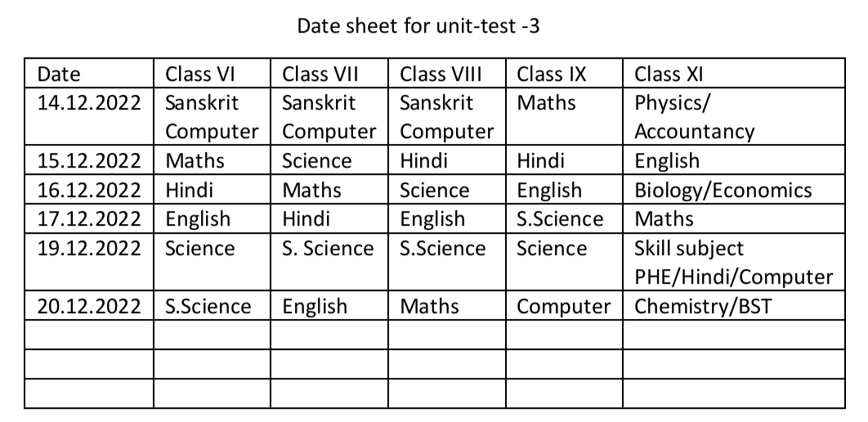Image resolution: width=868 pixels, height=422 pixels.
Task: Select the Date column header cell
Action: click(89, 73)
